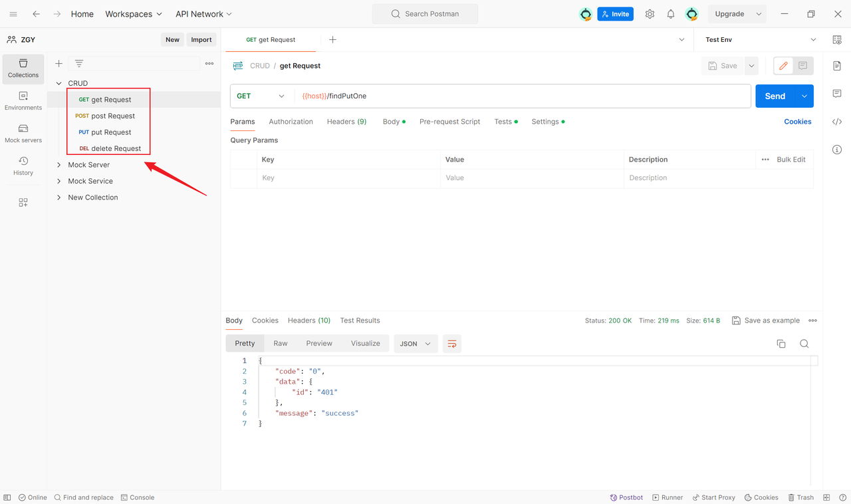The image size is (851, 504).
Task: Open the Test Env environment dropdown
Action: pos(761,40)
